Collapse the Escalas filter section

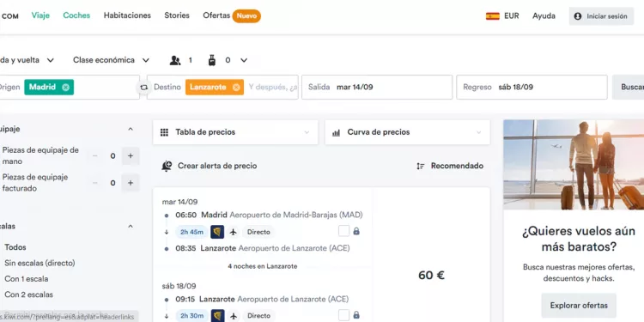[x=131, y=227]
